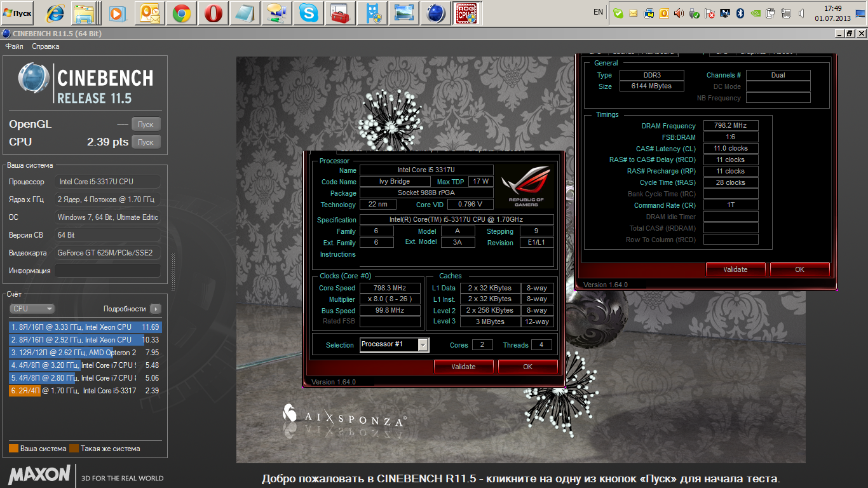Image resolution: width=868 pixels, height=488 pixels.
Task: Click the Package value Socket 988B rPGA
Action: [426, 193]
